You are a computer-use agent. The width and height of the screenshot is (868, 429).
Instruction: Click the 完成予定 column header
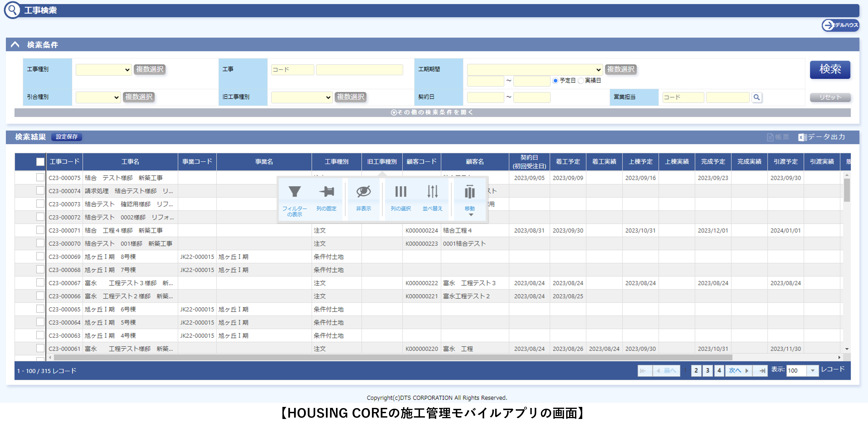(x=713, y=162)
